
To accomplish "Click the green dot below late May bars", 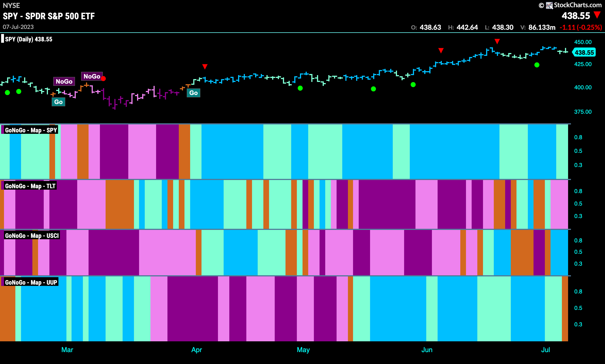I will click(413, 84).
